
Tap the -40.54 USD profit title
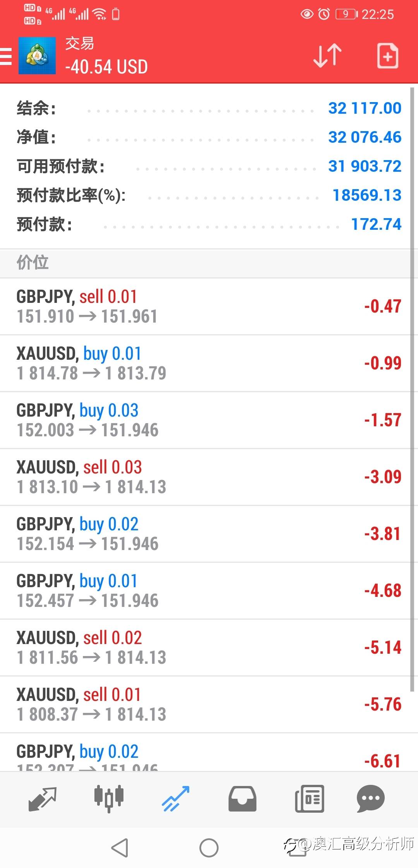106,67
